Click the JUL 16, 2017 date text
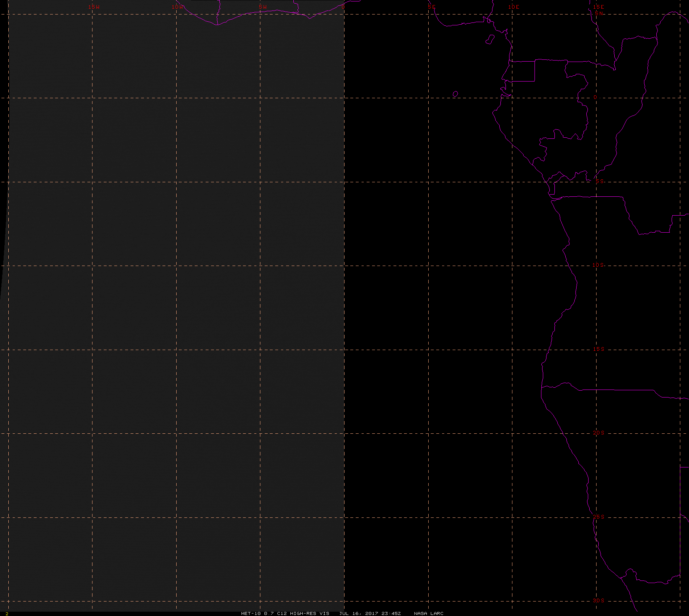Viewport: 689px width, 616px height. click(359, 613)
